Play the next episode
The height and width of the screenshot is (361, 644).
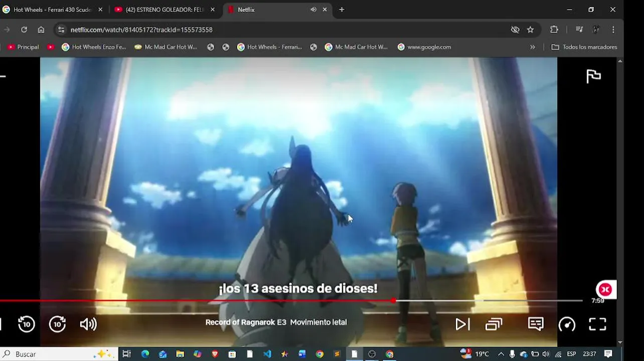[x=462, y=324]
